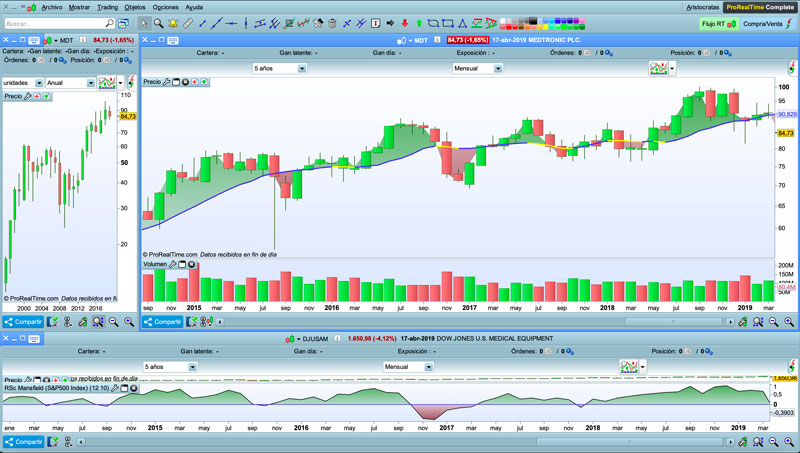Click the trash delete objects icon

coord(332,23)
